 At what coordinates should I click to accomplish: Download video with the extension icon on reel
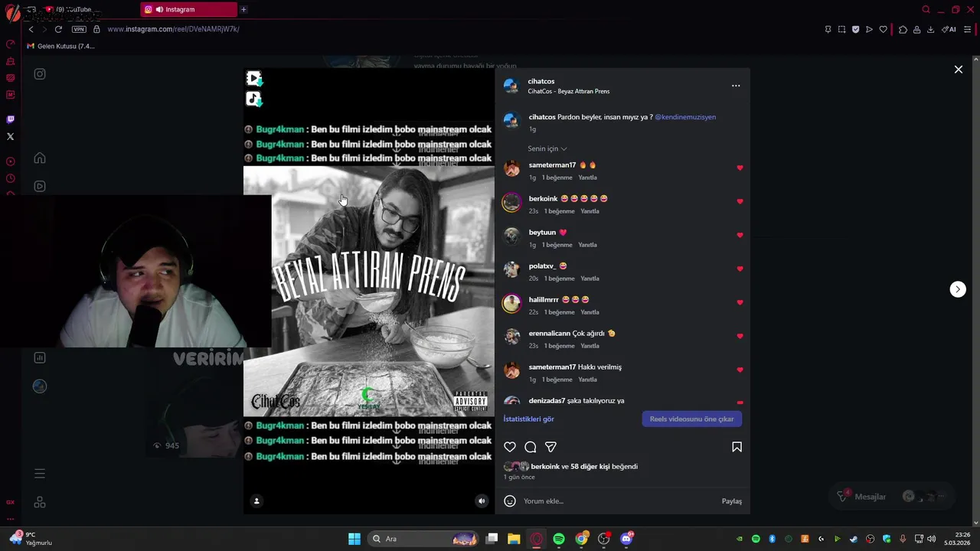click(x=254, y=78)
